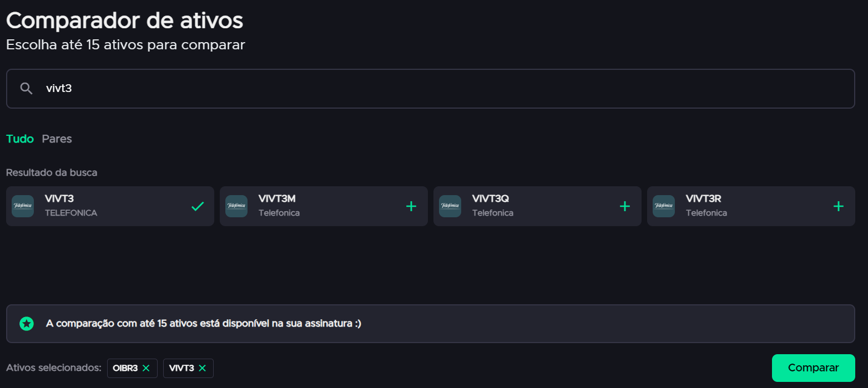Click the Telefonica logo of VIVT3Q
868x388 pixels.
(x=450, y=206)
